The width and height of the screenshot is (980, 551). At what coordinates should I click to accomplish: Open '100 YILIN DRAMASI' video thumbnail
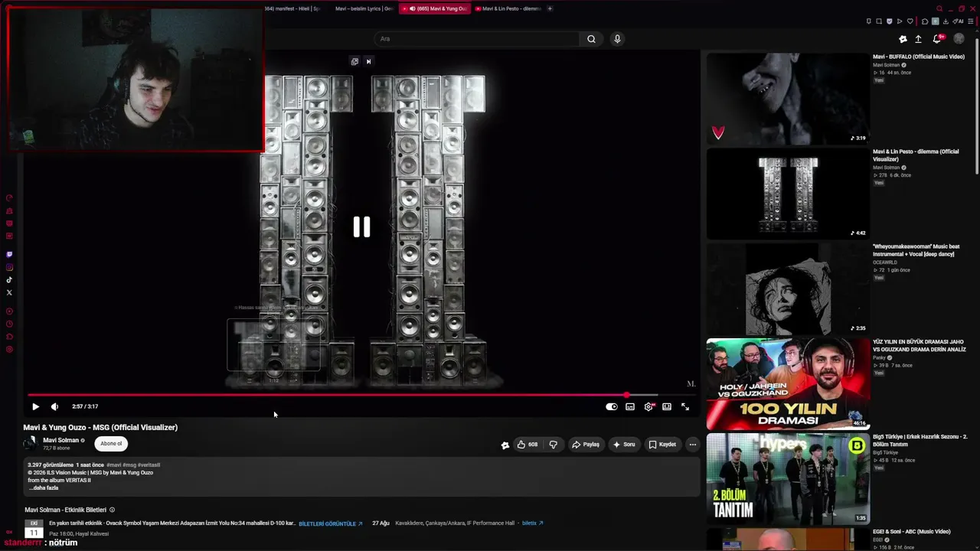click(788, 384)
